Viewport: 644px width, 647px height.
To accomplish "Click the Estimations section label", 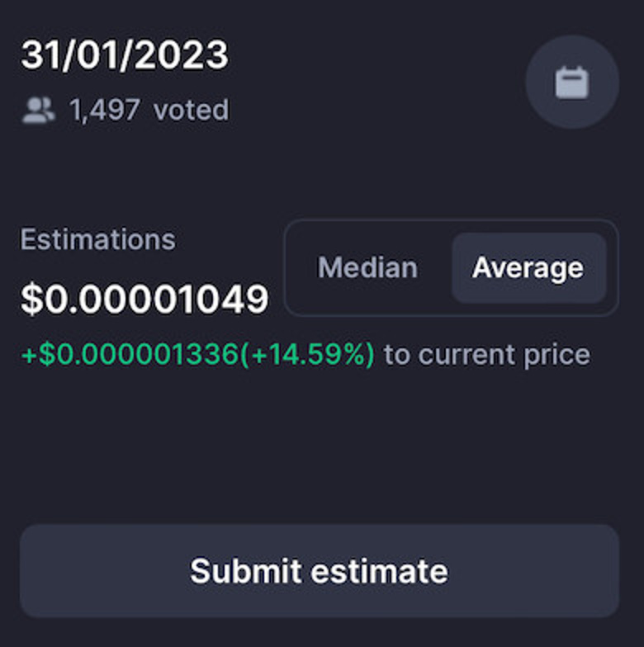I will pyautogui.click(x=97, y=239).
